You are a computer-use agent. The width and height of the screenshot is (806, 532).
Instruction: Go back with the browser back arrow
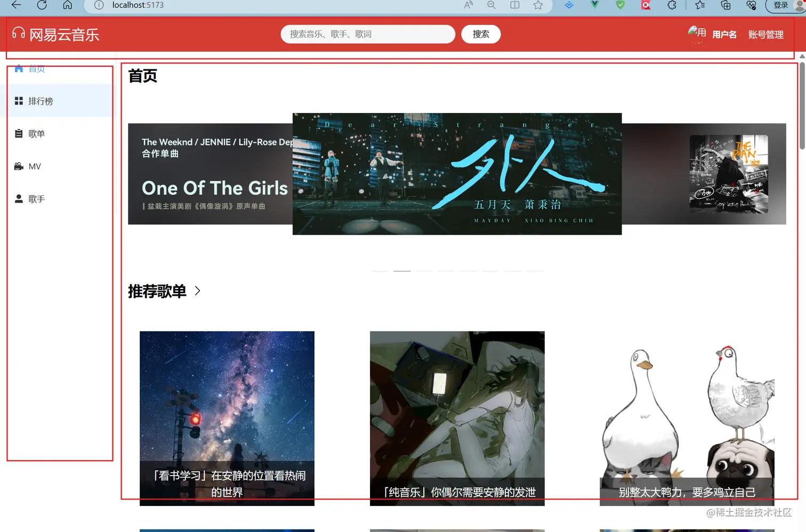[x=16, y=5]
